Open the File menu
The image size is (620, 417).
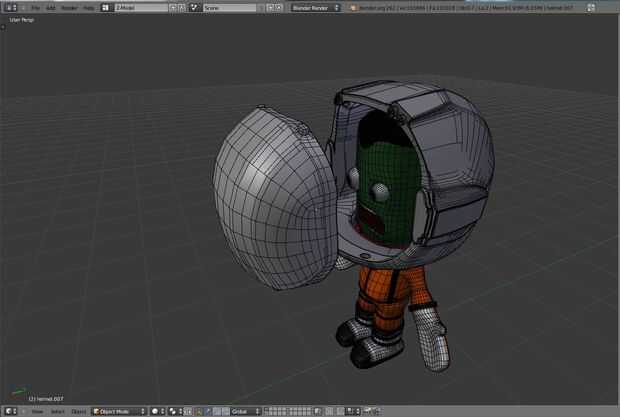click(x=35, y=7)
